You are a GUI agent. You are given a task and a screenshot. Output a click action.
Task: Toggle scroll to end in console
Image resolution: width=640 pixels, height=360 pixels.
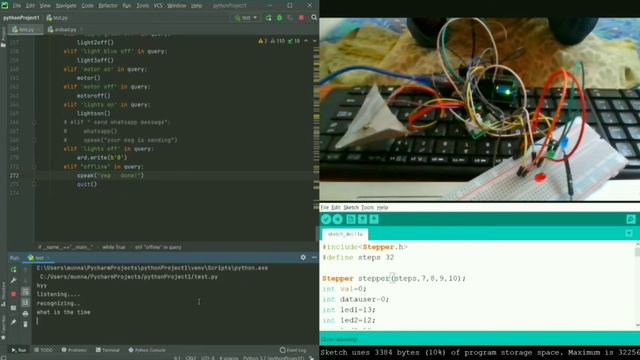coord(25,302)
